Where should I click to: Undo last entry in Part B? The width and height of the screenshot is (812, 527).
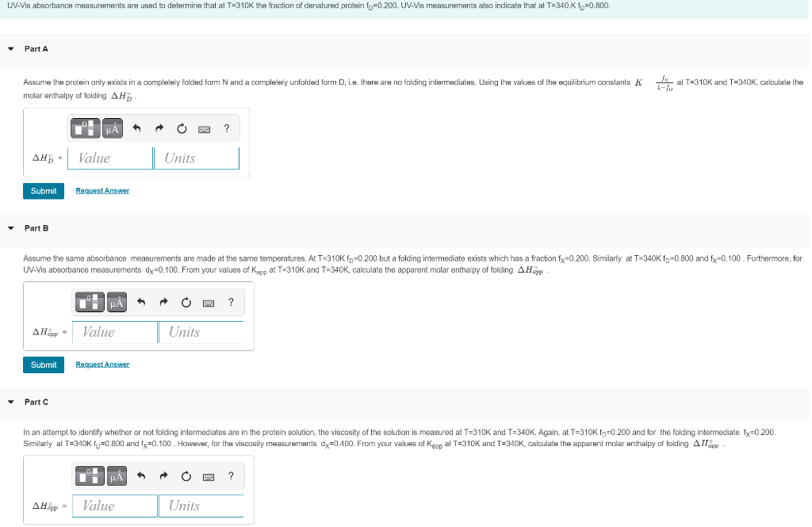[141, 302]
